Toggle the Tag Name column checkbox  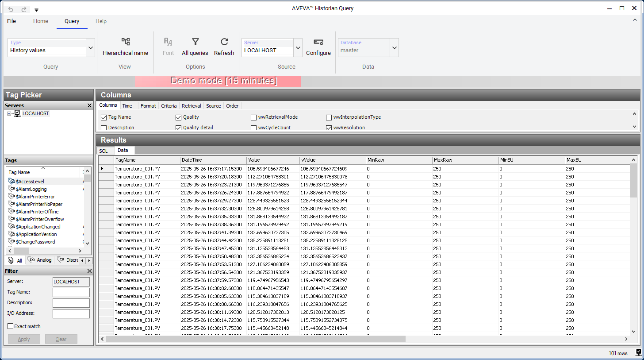(104, 117)
